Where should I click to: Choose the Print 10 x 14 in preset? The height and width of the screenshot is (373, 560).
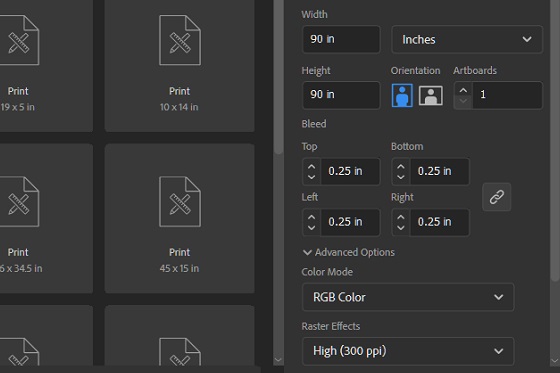pos(179,66)
